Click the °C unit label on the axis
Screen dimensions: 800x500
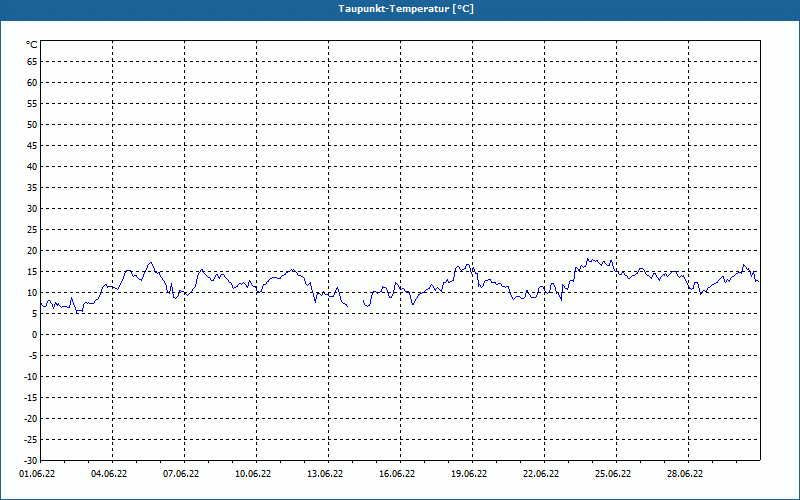32,45
